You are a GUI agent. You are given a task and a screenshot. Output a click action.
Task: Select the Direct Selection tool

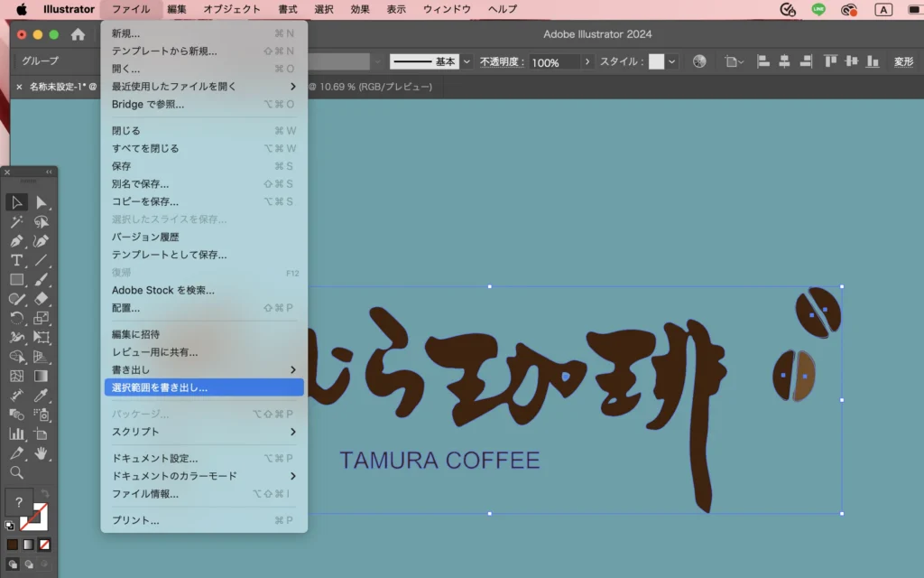(x=42, y=201)
